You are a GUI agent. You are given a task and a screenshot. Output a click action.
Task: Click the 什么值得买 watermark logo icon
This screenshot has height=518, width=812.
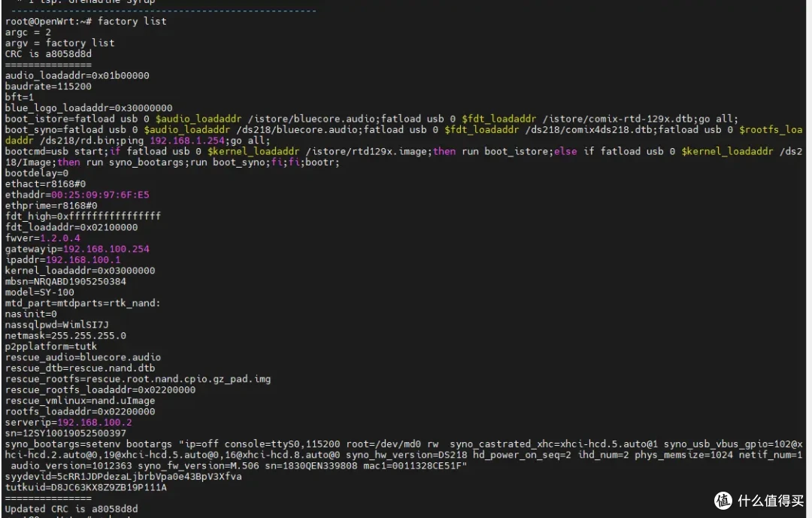[x=723, y=501]
